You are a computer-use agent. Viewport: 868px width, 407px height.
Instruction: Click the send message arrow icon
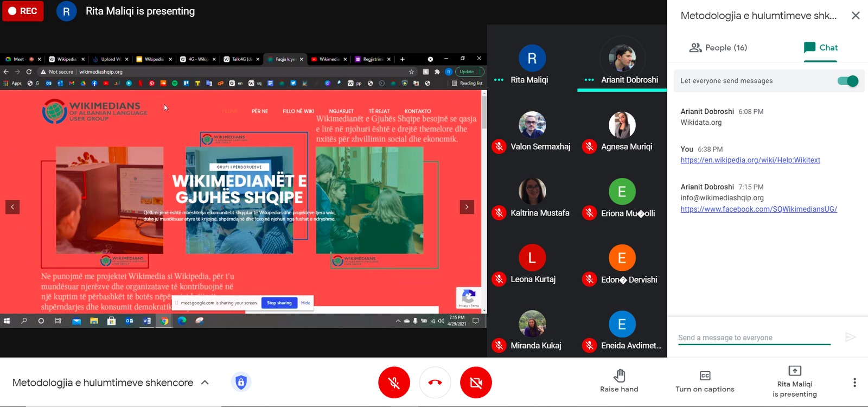[850, 338]
